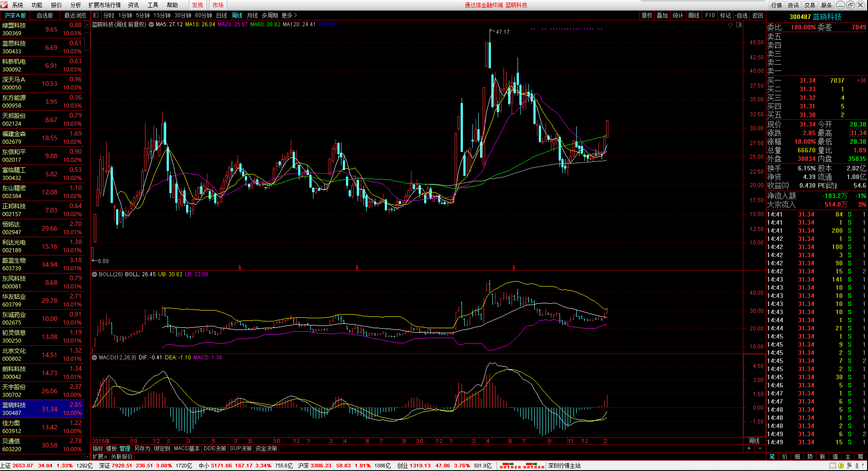Viewport: 868px width, 471px height.
Task: Click the chart layout icon left of 分时
Action: (x=96, y=15)
